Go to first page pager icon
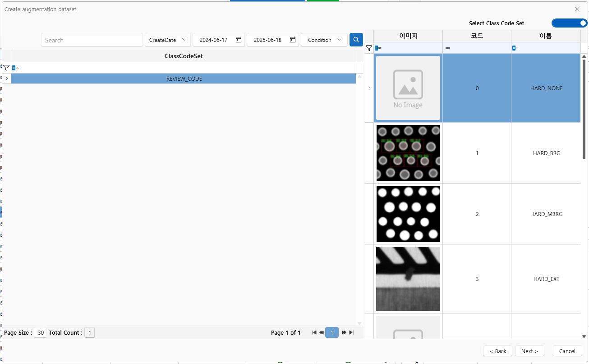The image size is (589, 364). [x=314, y=332]
